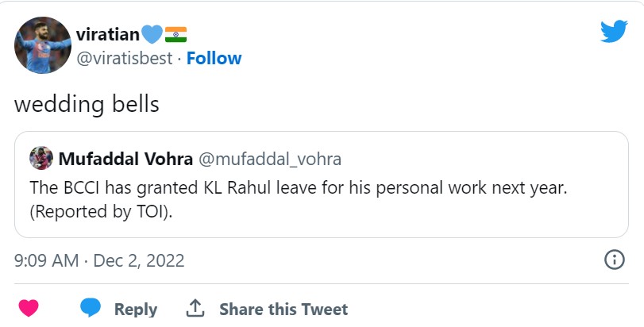
Task: Open the tweet info icon
Action: point(614,260)
